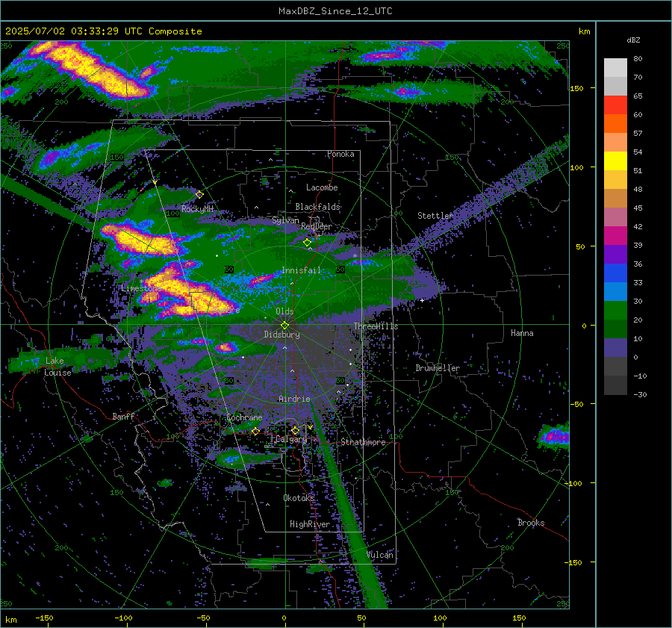This screenshot has width=672, height=628.
Task: Click the yellow diamond marker below RedDeer label
Action: click(307, 243)
